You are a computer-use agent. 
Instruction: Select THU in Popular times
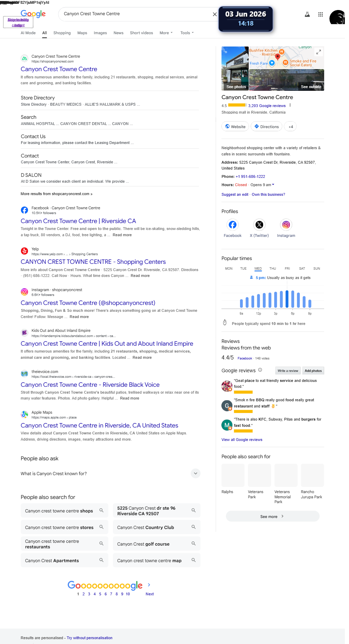click(x=273, y=269)
